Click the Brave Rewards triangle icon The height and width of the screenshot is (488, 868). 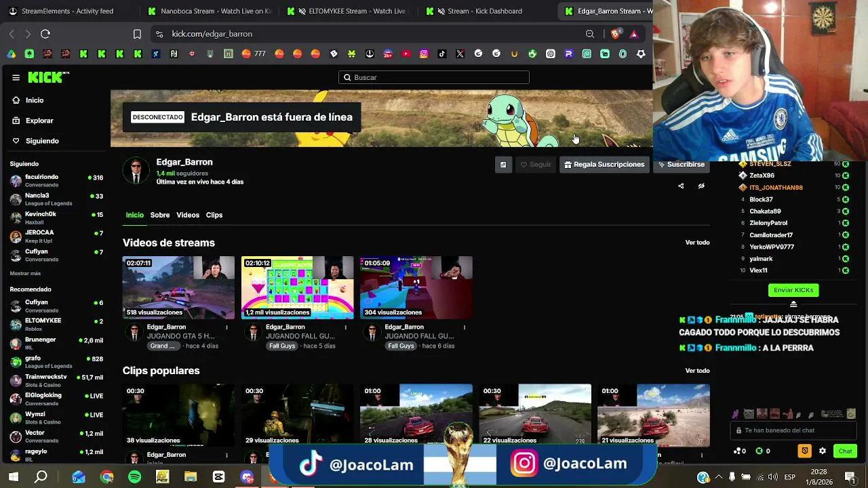(634, 34)
